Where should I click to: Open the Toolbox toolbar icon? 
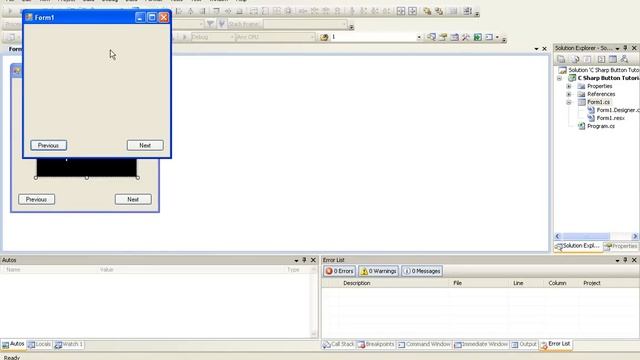(x=466, y=37)
